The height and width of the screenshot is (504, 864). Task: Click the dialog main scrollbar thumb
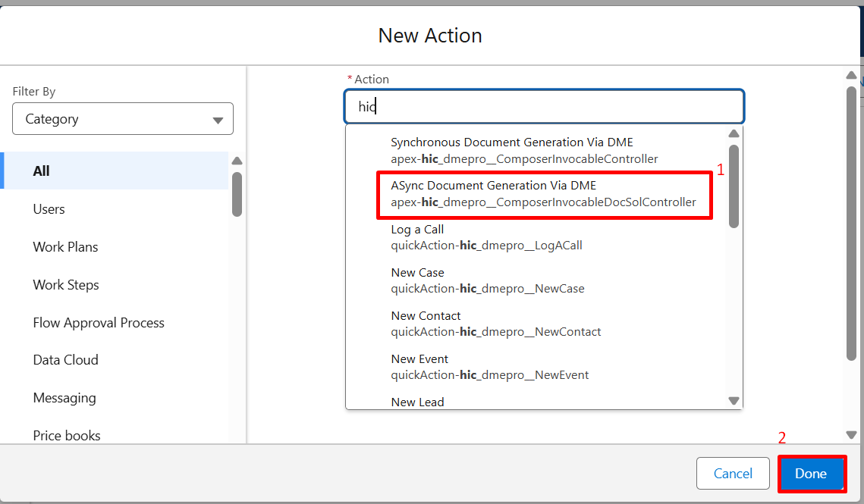coord(851,223)
